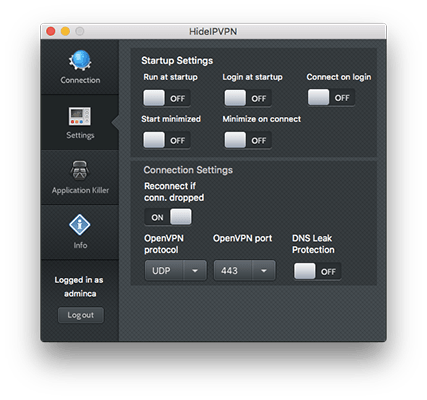
Task: Click the Logout button
Action: click(x=81, y=315)
